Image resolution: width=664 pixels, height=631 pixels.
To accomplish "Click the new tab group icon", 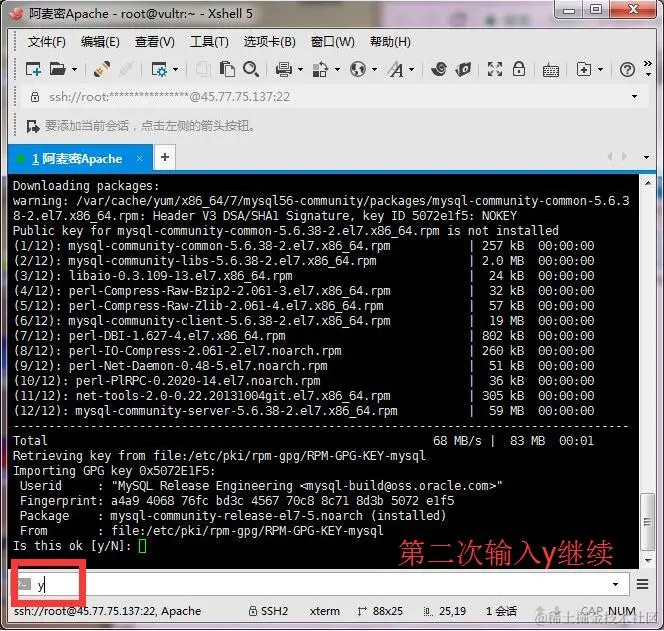I will [x=584, y=69].
